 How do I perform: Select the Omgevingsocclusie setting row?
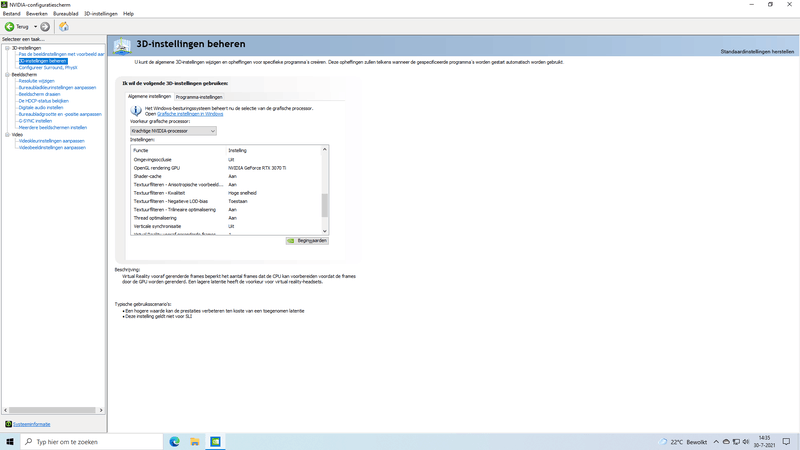(x=226, y=160)
